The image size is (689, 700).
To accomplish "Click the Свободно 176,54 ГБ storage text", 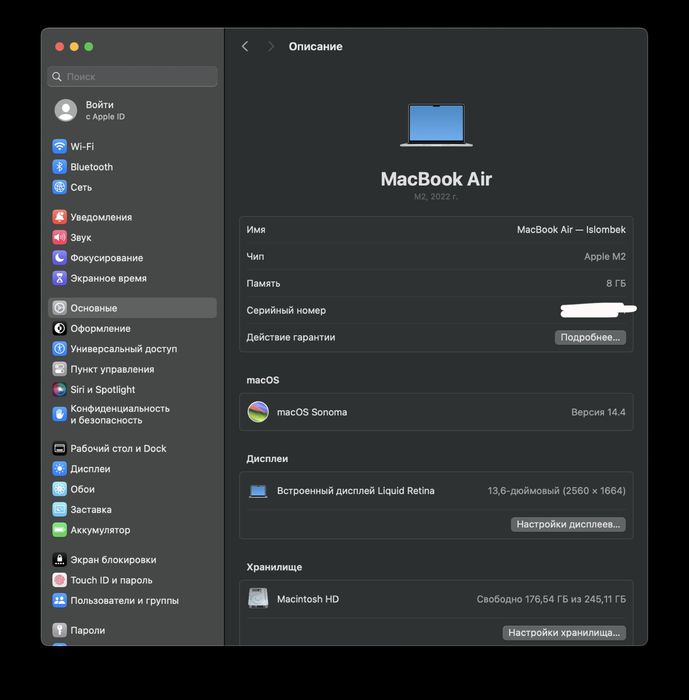I will click(x=551, y=599).
